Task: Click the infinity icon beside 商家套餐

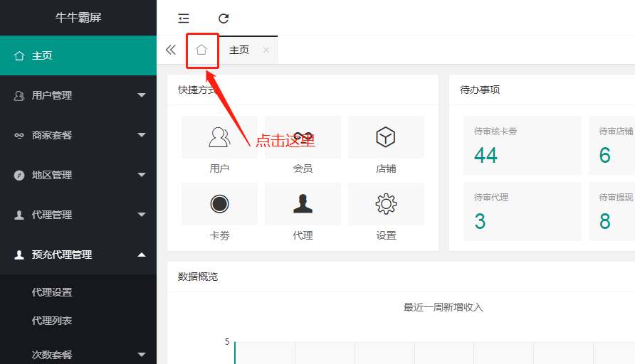Action: pyautogui.click(x=19, y=135)
